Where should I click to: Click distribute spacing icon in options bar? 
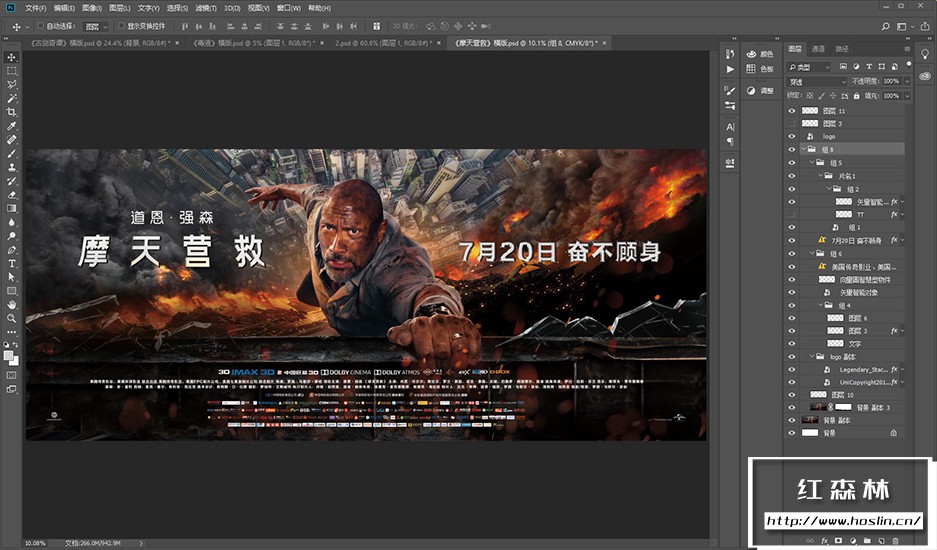click(x=376, y=26)
